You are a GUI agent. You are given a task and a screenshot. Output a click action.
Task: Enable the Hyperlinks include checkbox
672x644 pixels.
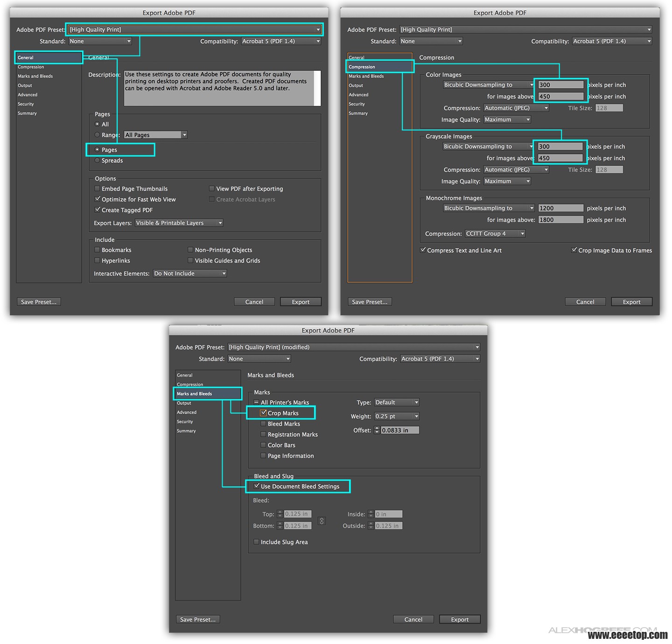click(x=97, y=261)
